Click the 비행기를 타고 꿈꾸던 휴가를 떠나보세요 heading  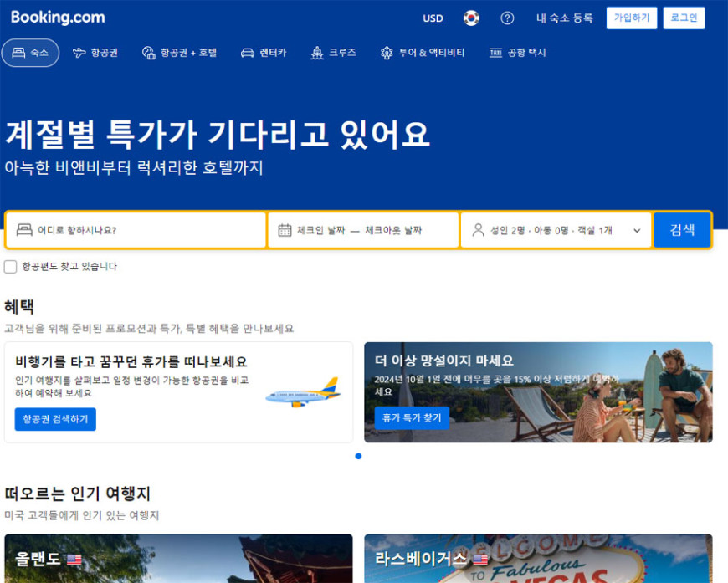pyautogui.click(x=131, y=361)
